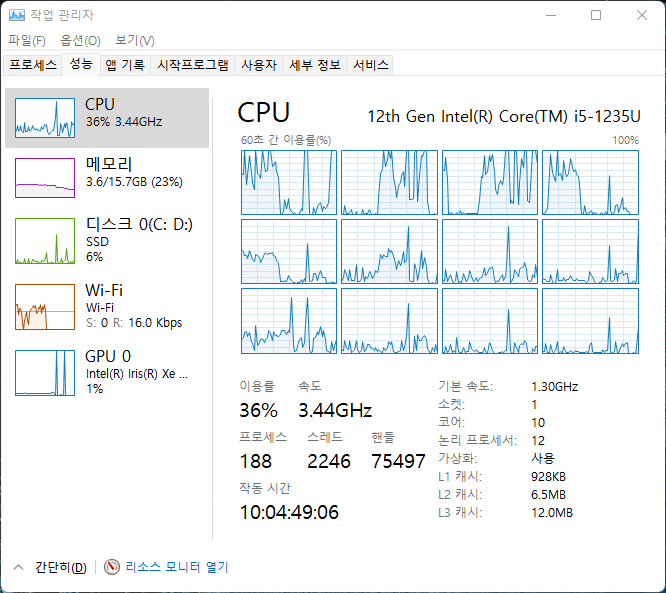The image size is (666, 593).
Task: Open the 사용자 tab
Action: [x=258, y=65]
